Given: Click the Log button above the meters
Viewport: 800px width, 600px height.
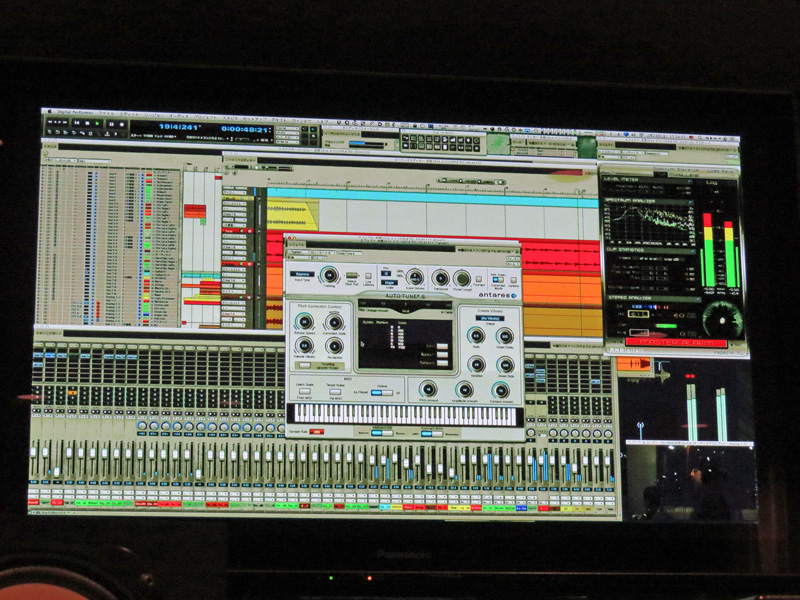Looking at the screenshot, I should [x=712, y=182].
